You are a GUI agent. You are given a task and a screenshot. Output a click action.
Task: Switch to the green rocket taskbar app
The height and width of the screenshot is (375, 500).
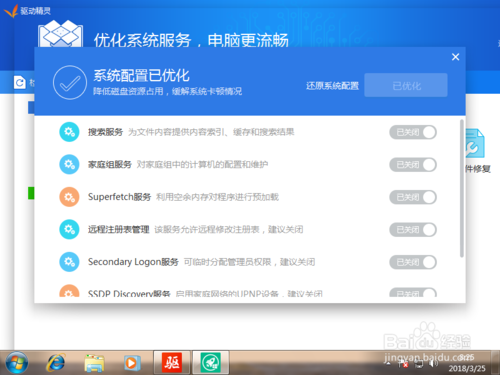(x=210, y=362)
